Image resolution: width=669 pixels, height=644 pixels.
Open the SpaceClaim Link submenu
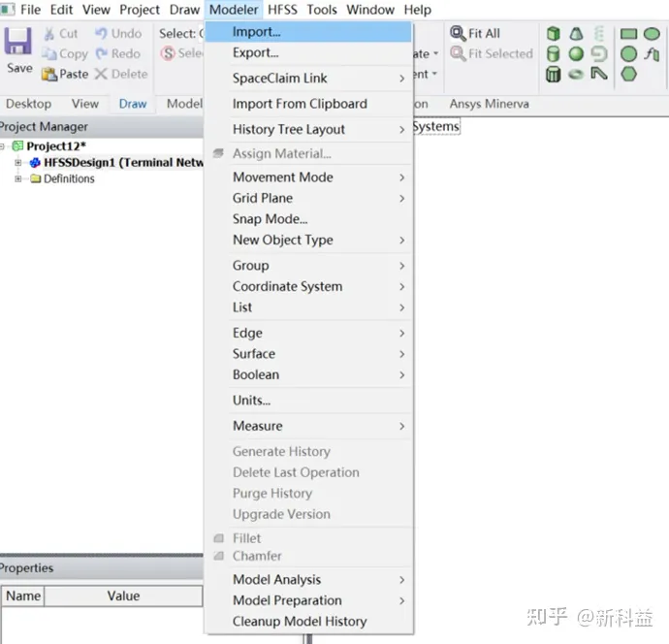[309, 79]
